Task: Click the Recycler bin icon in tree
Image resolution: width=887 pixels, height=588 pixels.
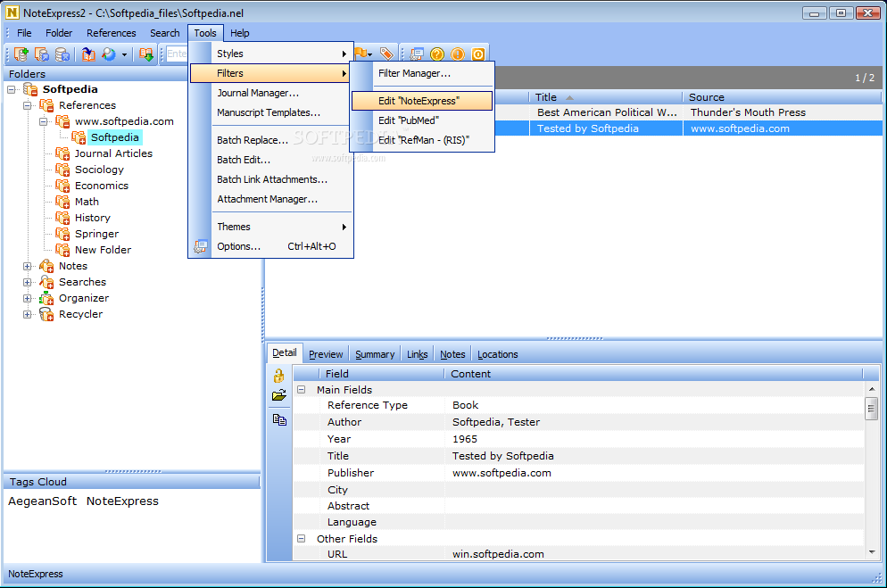Action: click(46, 314)
